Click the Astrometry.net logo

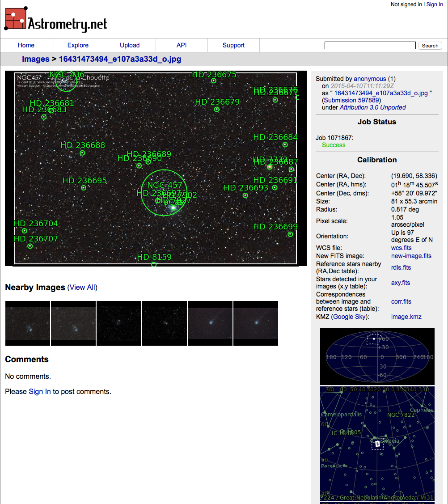56,20
